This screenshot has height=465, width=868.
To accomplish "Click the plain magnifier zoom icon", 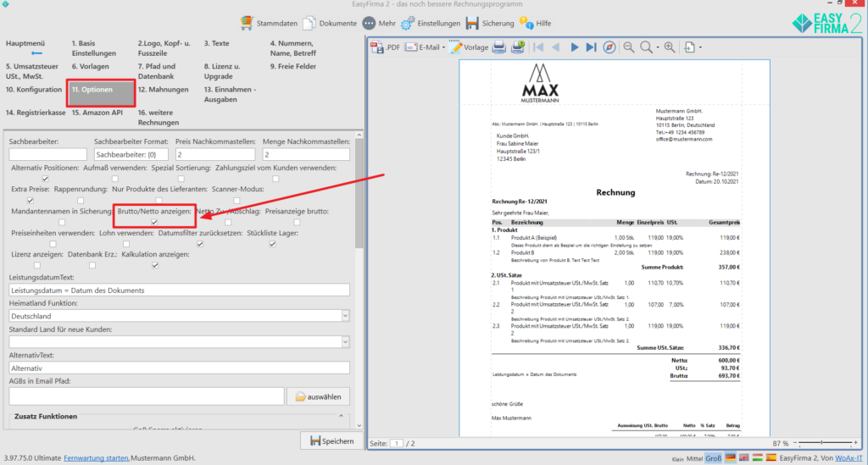I will [646, 47].
